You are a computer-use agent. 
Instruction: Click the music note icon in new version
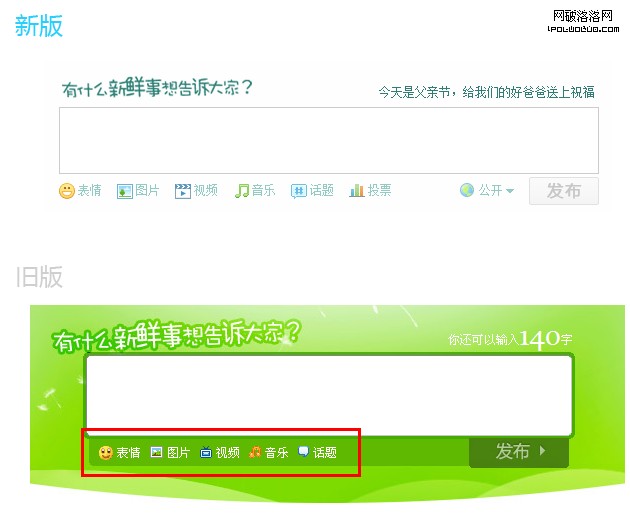tap(241, 191)
